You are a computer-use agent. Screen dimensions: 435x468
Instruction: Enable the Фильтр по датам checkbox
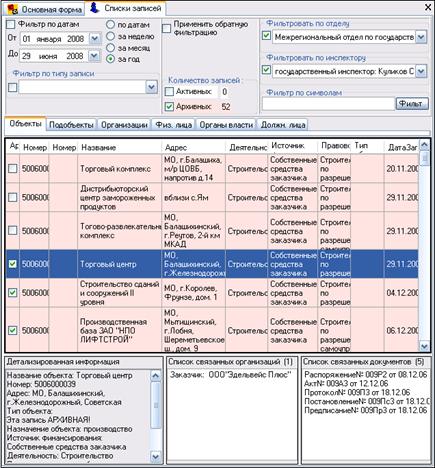(11, 24)
